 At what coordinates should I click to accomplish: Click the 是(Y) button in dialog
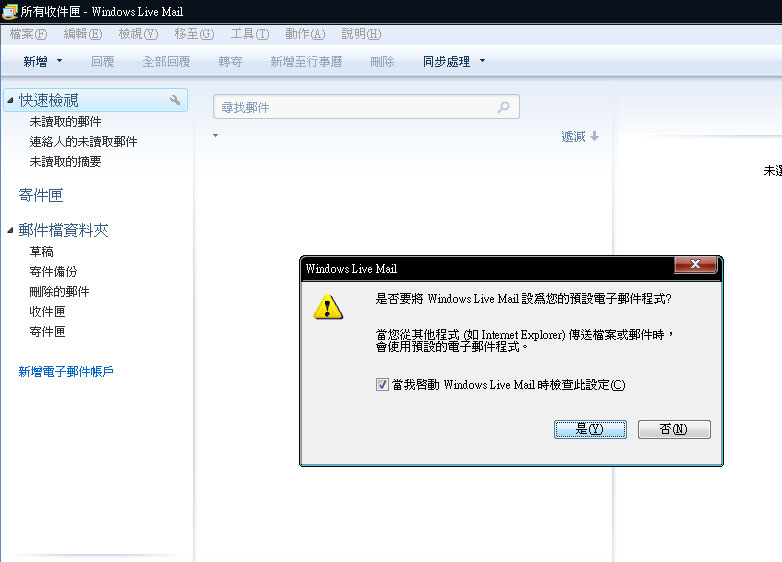[x=590, y=429]
